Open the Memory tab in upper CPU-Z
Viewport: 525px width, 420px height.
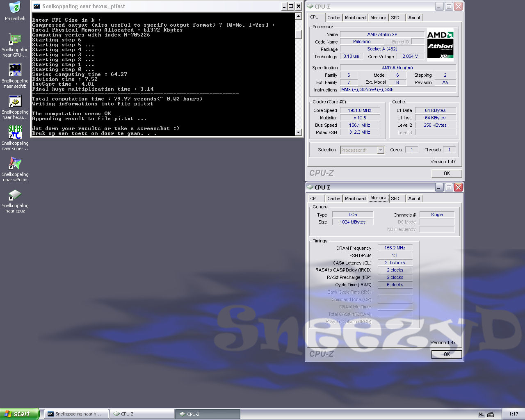click(378, 18)
